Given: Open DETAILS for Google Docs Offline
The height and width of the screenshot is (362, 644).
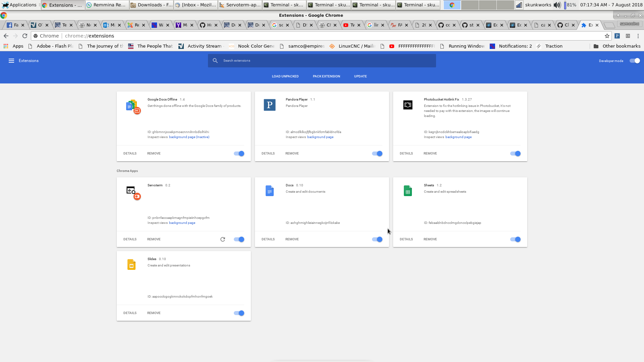Looking at the screenshot, I should [x=130, y=154].
